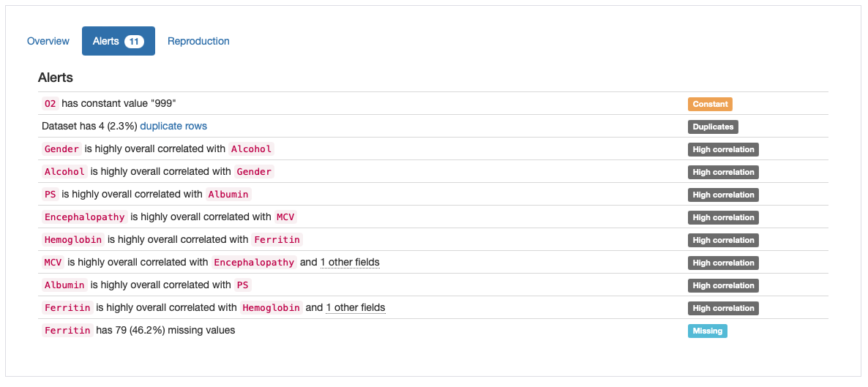Click High correlation badge in PS row
This screenshot has width=868, height=387.
coord(724,195)
